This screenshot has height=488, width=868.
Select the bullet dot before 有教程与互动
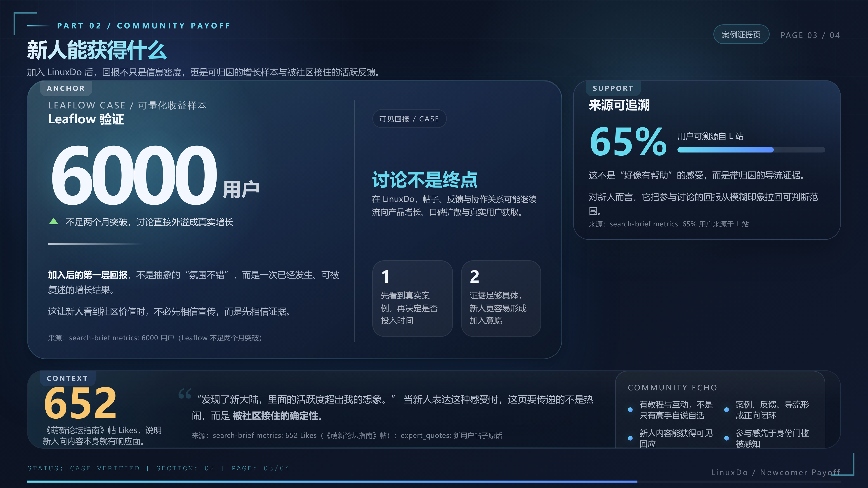coord(630,410)
